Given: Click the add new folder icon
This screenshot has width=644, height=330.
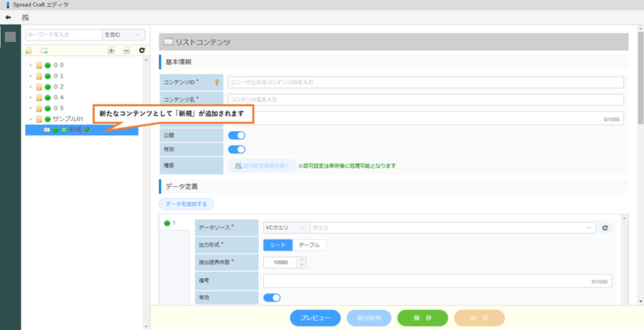Looking at the screenshot, I should pos(29,50).
